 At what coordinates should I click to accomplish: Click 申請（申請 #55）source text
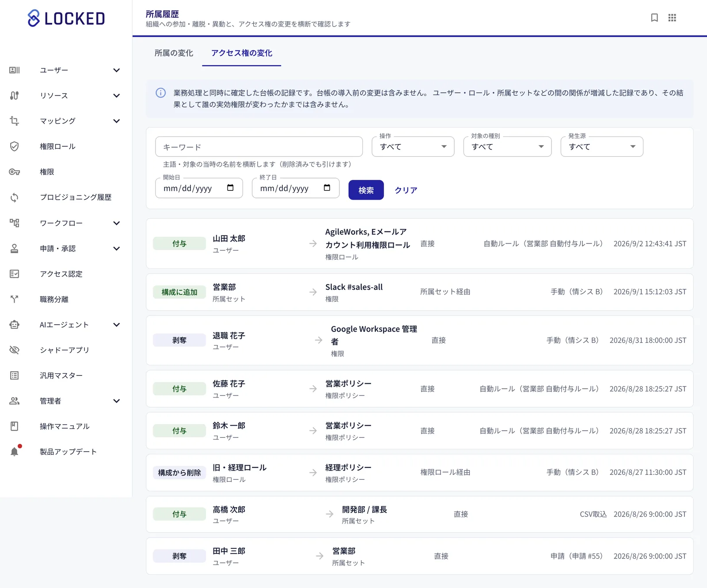[x=576, y=556]
